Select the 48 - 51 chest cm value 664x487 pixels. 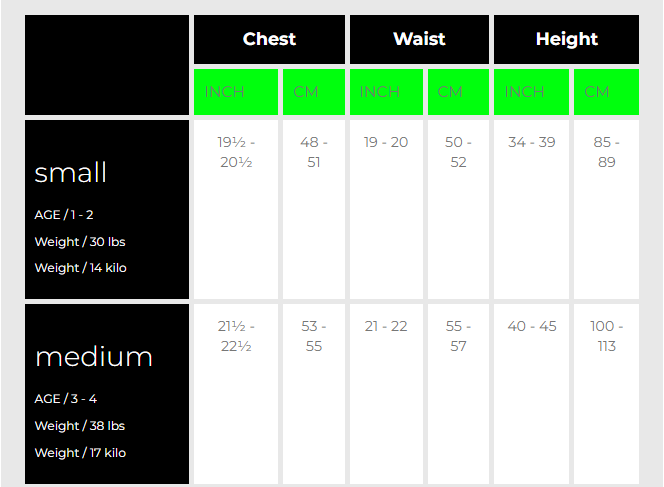click(314, 152)
